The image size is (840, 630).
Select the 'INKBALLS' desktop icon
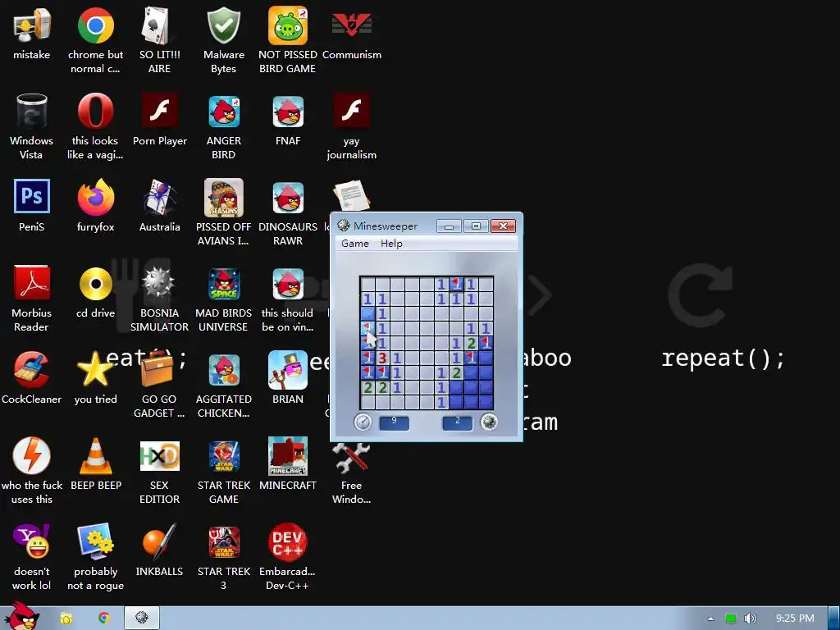point(159,550)
